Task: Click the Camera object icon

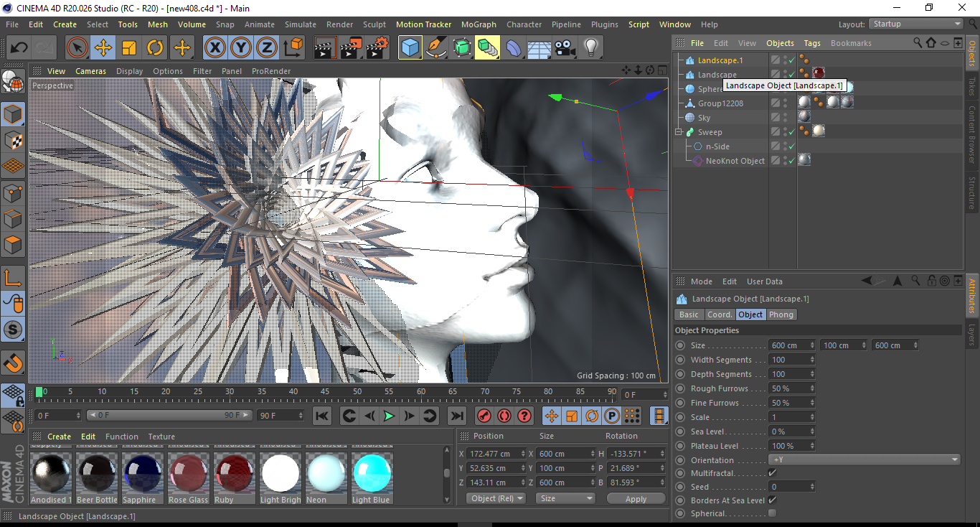Action: tap(565, 48)
